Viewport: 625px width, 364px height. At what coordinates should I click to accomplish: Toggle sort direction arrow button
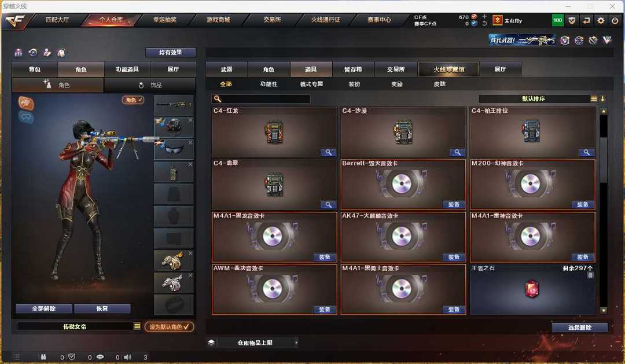(x=602, y=98)
